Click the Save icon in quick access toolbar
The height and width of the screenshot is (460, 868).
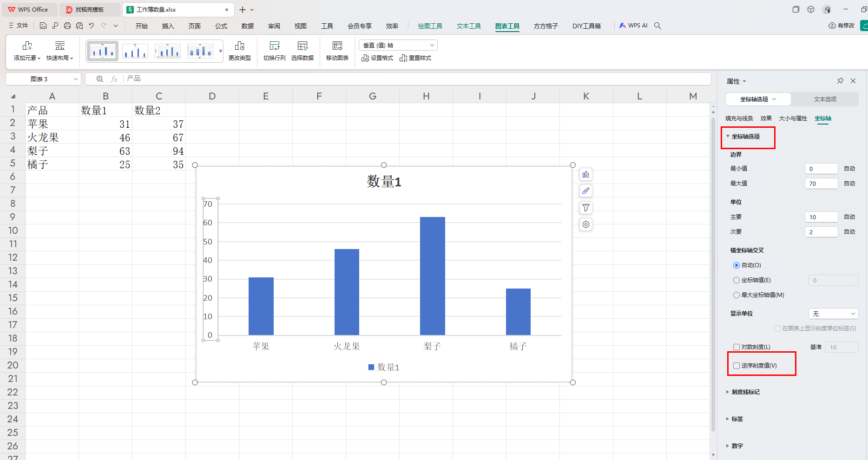[43, 26]
